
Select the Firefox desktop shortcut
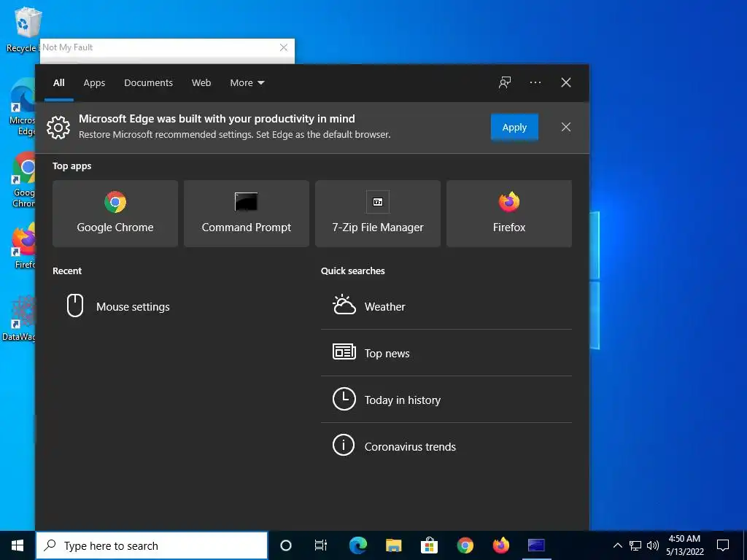(24, 246)
